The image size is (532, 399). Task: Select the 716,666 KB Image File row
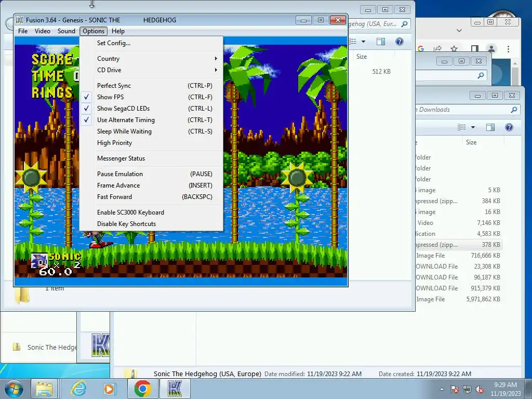[x=458, y=256]
